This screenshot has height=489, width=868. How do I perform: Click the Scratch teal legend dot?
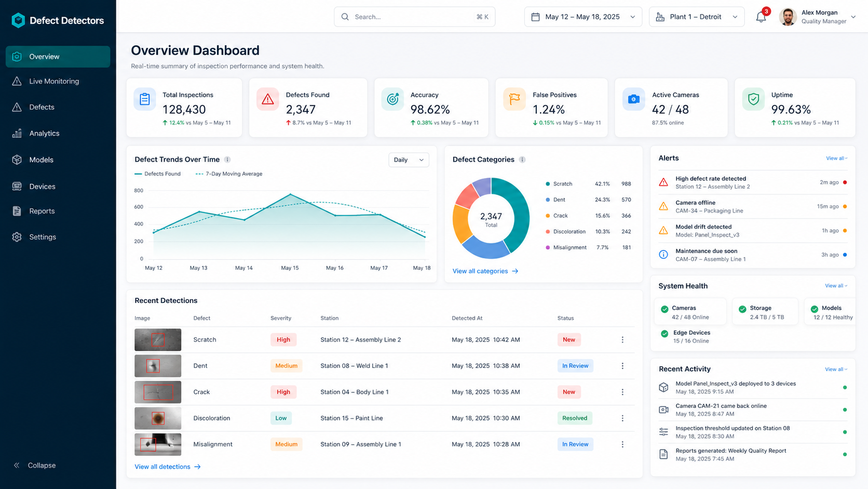coord(548,184)
